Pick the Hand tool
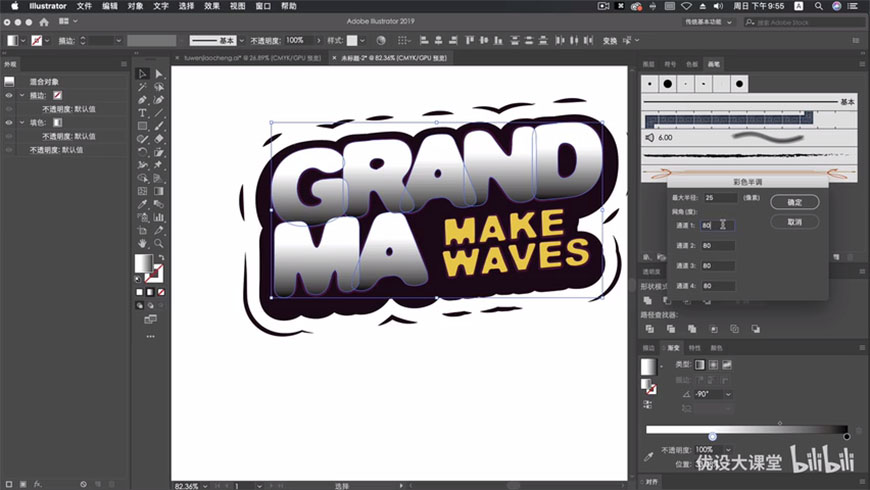This screenshot has width=870, height=490. (143, 243)
